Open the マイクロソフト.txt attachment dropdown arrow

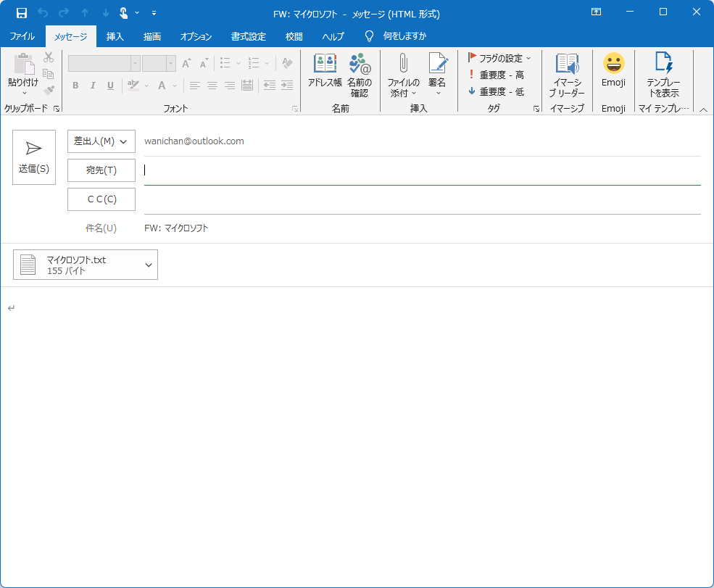point(149,265)
